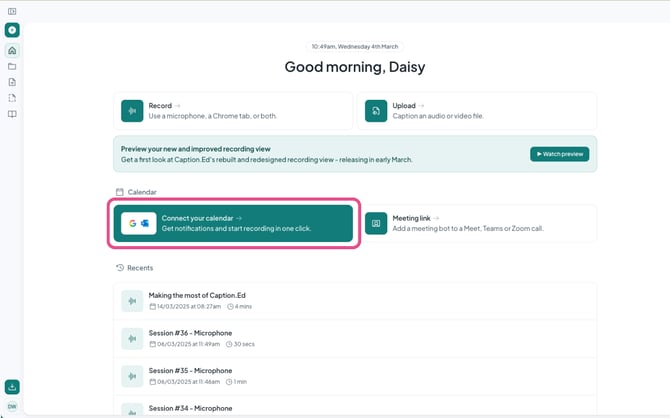Open Session #36 - Microphone recording

354,338
